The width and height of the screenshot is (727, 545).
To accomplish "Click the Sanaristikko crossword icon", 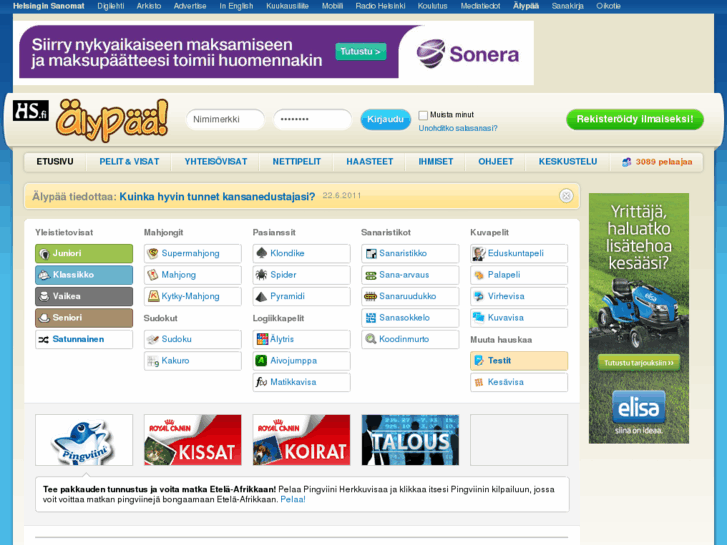I will coord(370,253).
